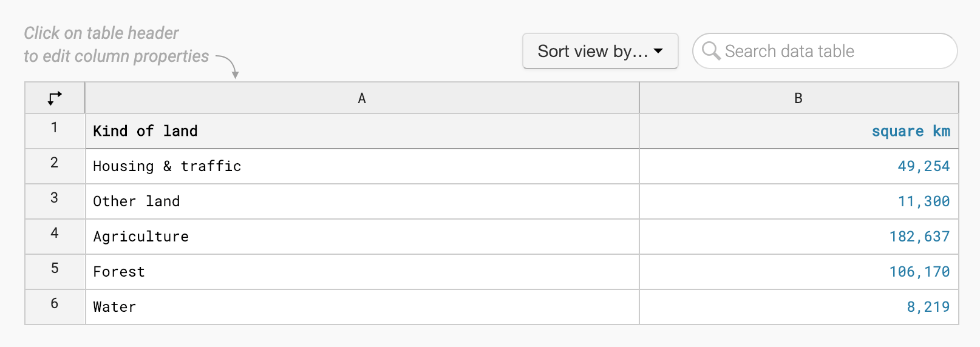Select the Water cell

pos(362,307)
